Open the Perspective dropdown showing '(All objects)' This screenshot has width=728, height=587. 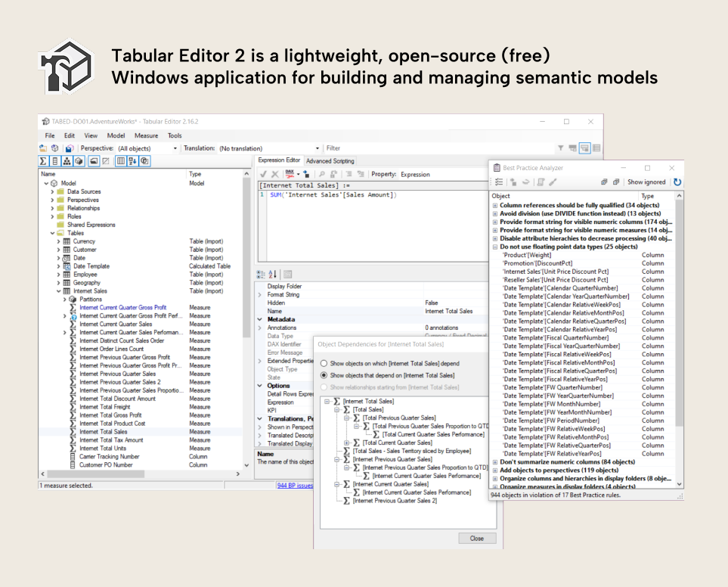tap(174, 148)
